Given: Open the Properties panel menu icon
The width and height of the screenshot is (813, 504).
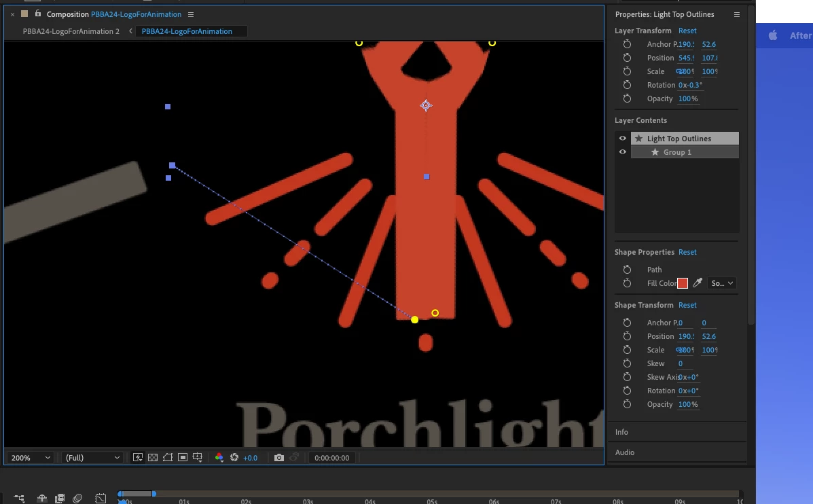Looking at the screenshot, I should [x=737, y=14].
